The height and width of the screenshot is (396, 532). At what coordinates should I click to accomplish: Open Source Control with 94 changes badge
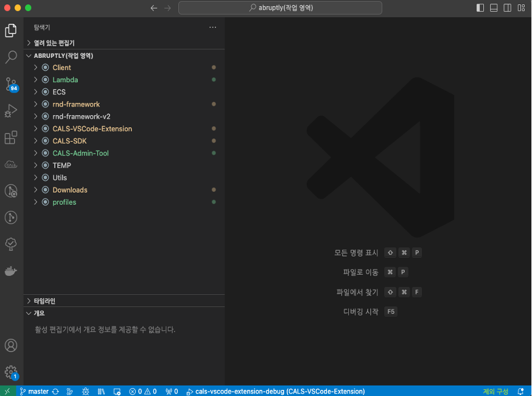point(12,84)
